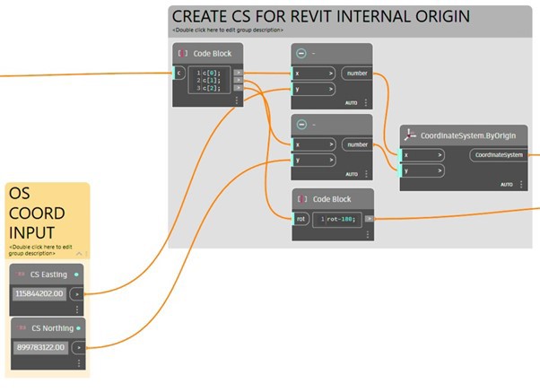Click the y input of upper subtraction node
The image size is (540, 392).
coord(313,89)
